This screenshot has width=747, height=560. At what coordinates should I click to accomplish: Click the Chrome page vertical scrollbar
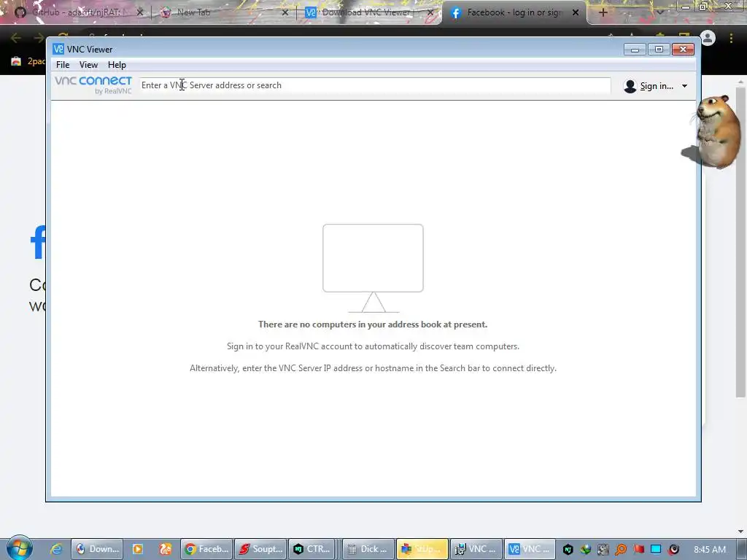tap(740, 243)
